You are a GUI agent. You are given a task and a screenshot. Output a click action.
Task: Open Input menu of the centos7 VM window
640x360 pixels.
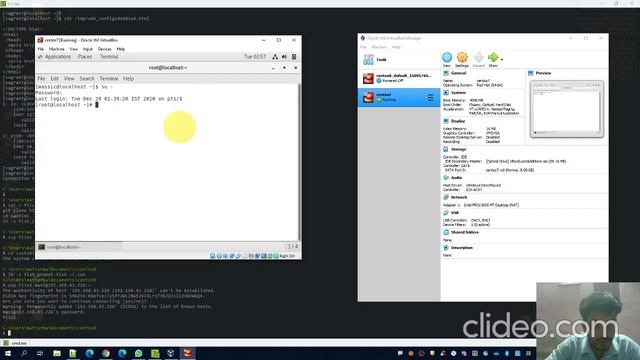(88, 49)
